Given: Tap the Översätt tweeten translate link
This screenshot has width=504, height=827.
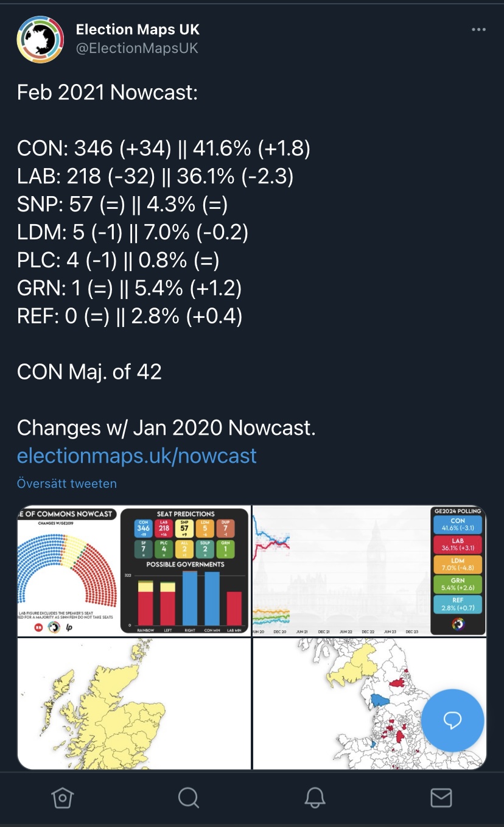Looking at the screenshot, I should tap(67, 484).
